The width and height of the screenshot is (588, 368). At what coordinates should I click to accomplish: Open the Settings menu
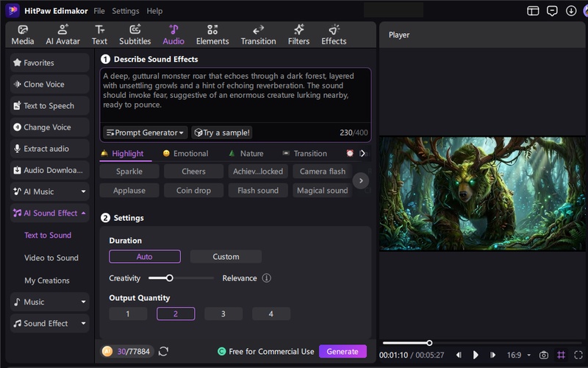click(x=125, y=11)
